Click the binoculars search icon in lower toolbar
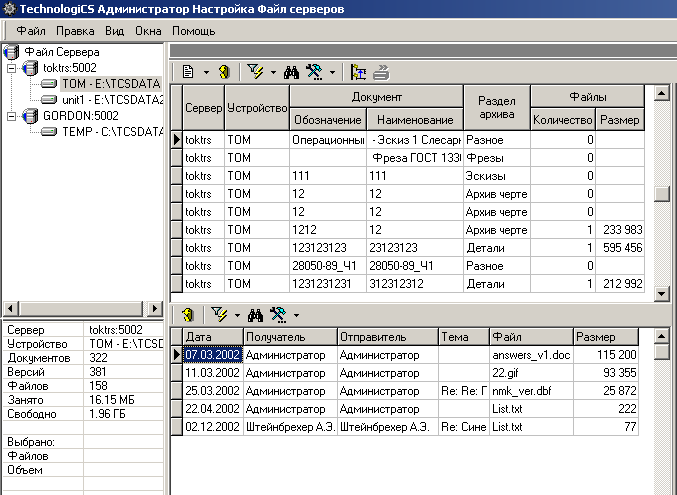This screenshot has width=677, height=495. pos(255,314)
